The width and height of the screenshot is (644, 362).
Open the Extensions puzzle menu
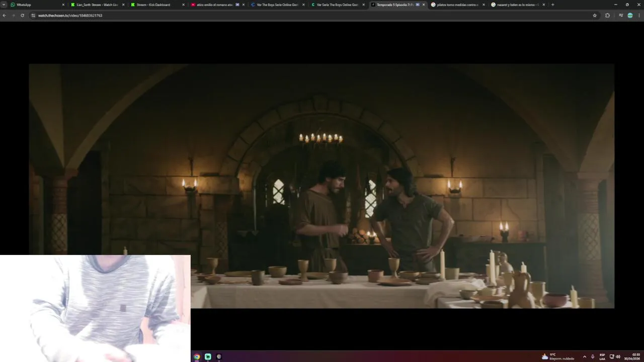607,16
